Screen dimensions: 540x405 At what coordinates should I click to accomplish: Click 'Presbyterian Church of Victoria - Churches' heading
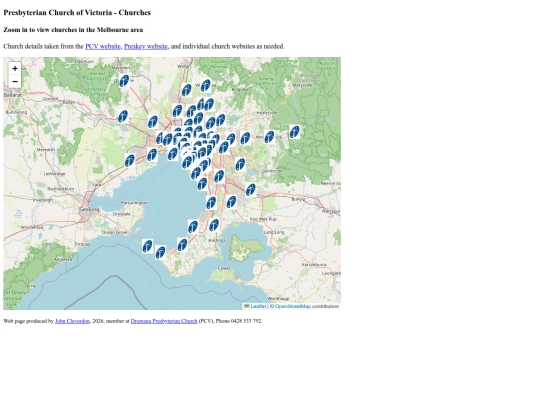coord(77,13)
